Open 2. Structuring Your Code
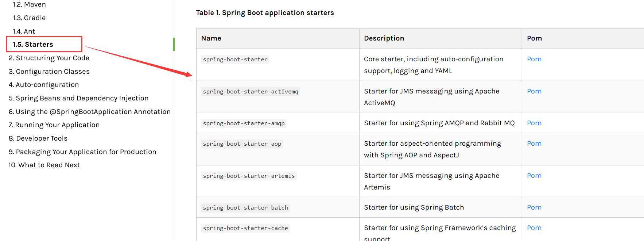 coord(49,58)
